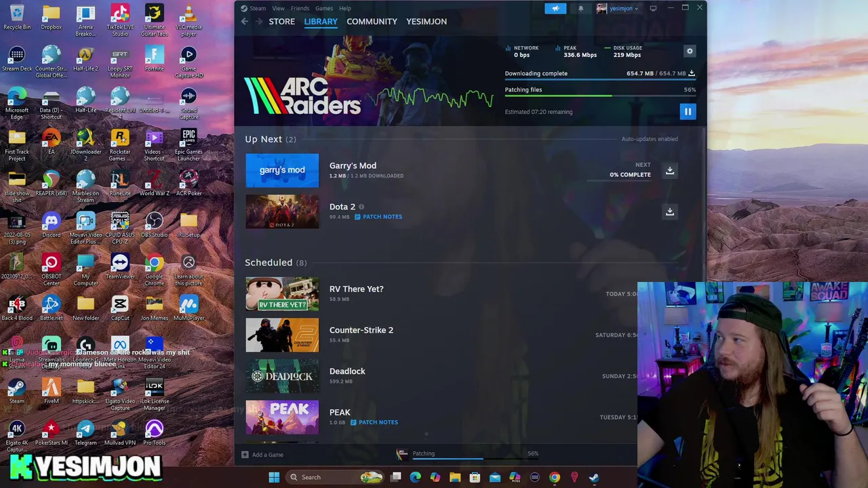868x488 pixels.
Task: Start Dota 2 download now
Action: click(x=670, y=211)
